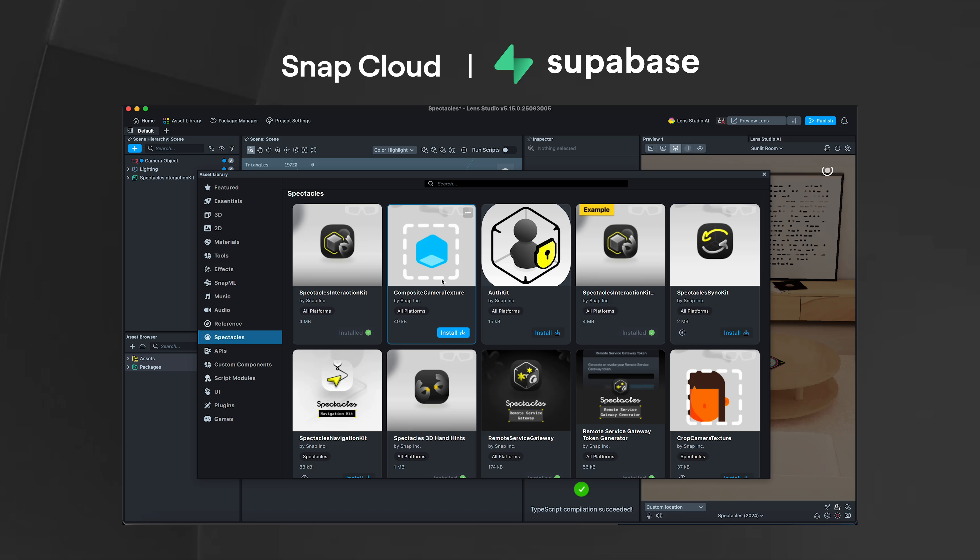Screen dimensions: 980x560
Task: Click the blue add object plus button
Action: click(x=135, y=148)
